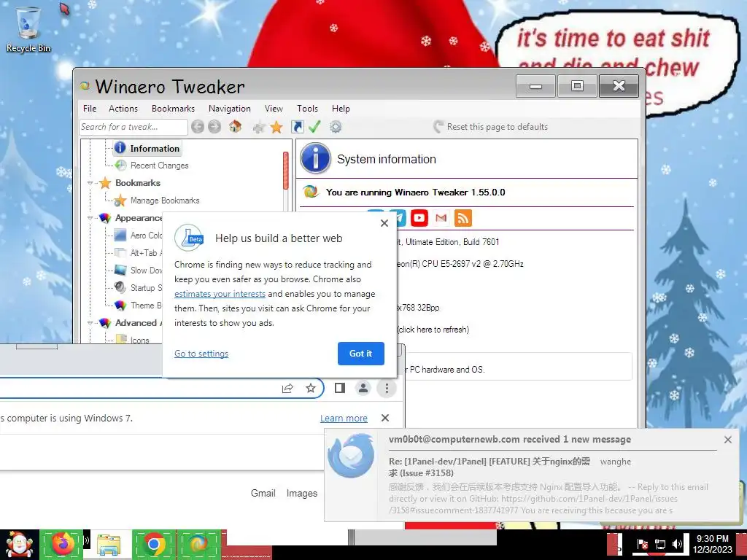Collapse the Advanced tree group
747x560 pixels.
[90, 323]
